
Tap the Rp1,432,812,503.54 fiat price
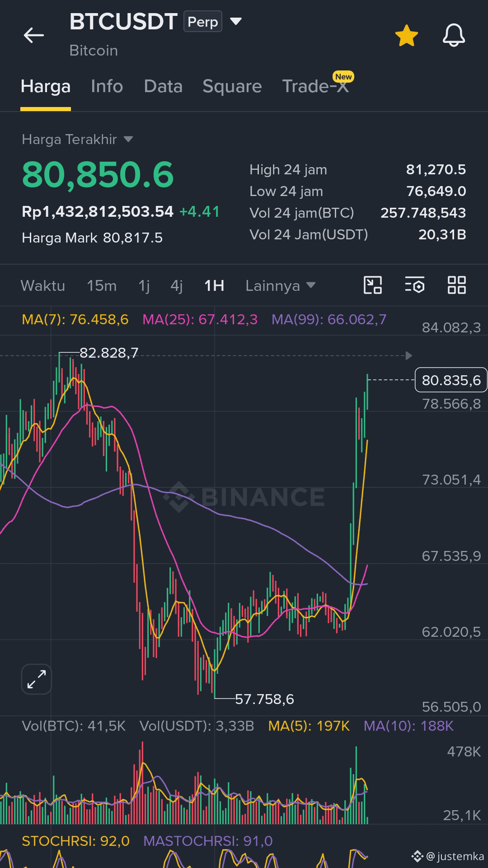(98, 211)
